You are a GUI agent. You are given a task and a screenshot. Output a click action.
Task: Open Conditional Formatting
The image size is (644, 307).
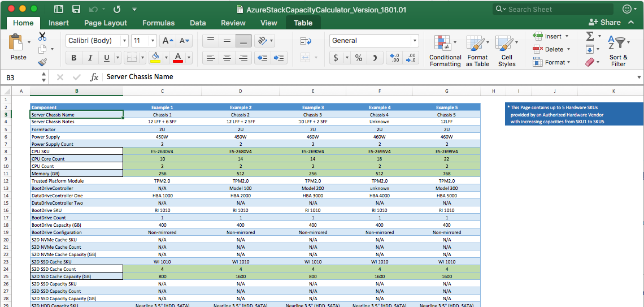445,51
